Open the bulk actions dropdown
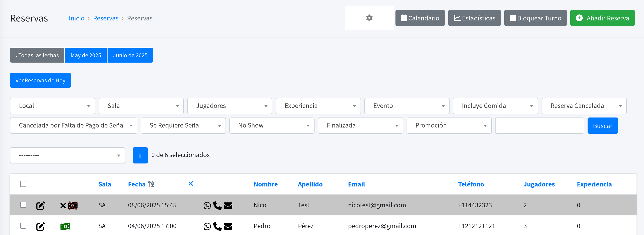This screenshot has height=235, width=644. (x=67, y=155)
